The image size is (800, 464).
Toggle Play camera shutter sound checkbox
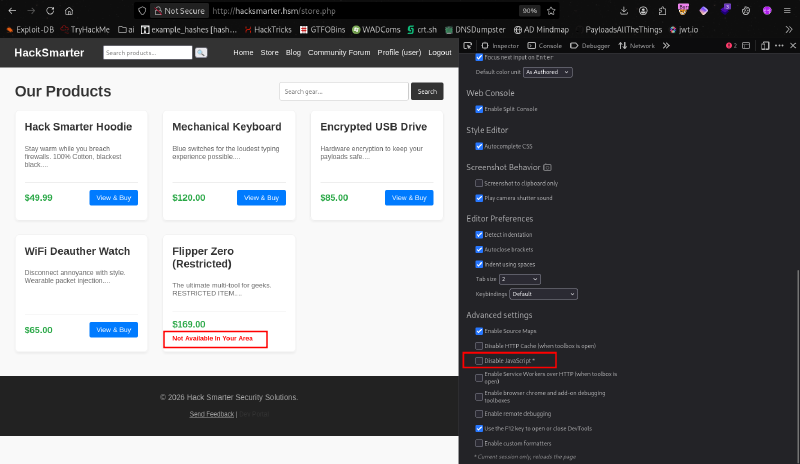tap(479, 198)
